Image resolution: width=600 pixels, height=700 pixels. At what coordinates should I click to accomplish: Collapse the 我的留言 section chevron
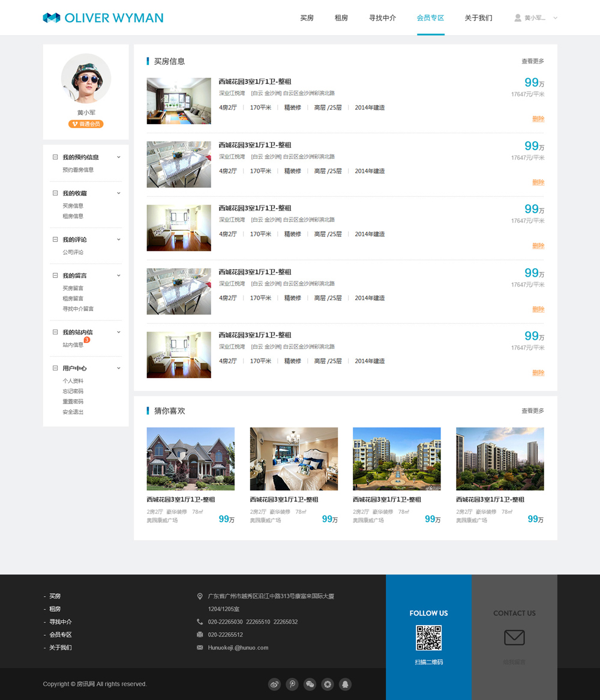coord(119,276)
